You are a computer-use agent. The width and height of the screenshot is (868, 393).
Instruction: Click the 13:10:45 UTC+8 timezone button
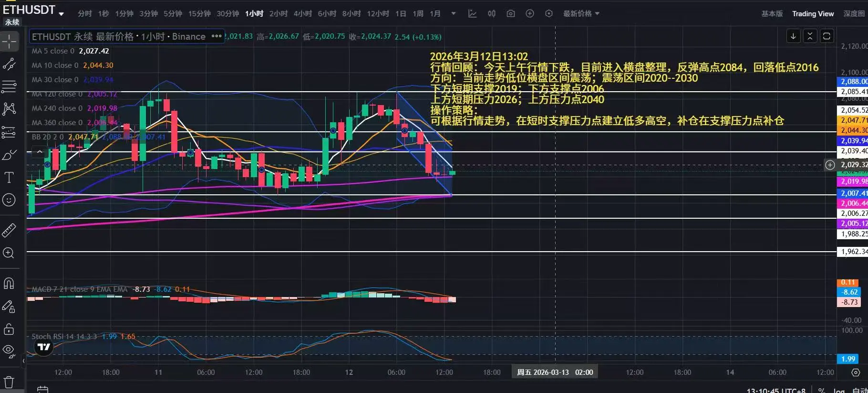[776, 390]
